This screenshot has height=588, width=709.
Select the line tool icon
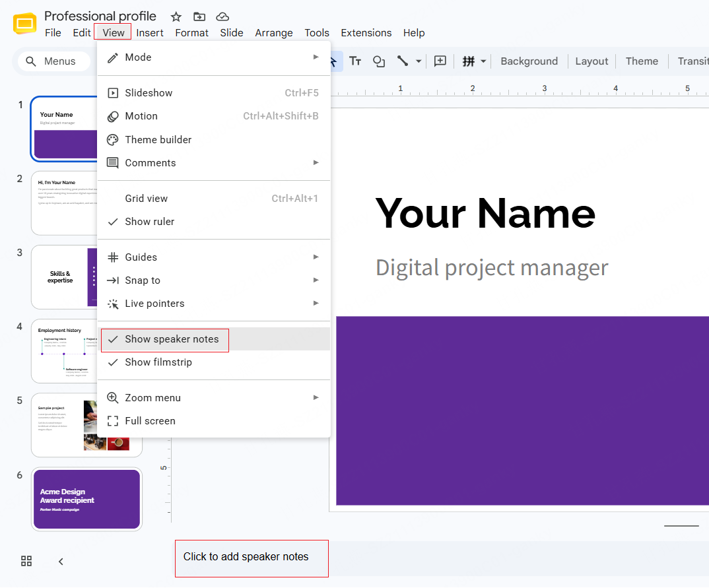[x=403, y=61]
